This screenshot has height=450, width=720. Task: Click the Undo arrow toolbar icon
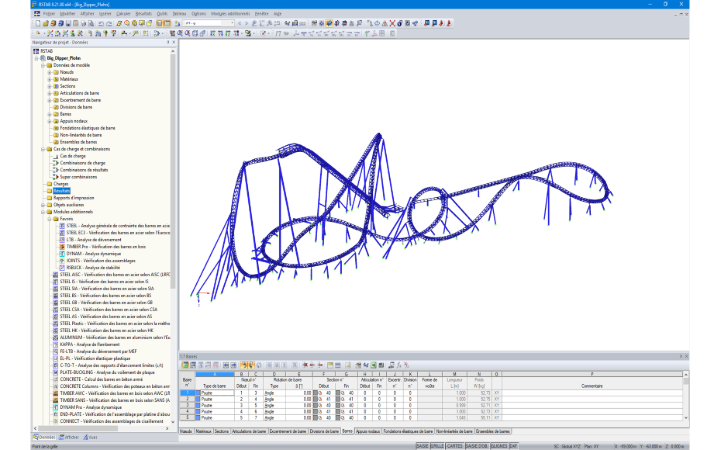[x=101, y=23]
